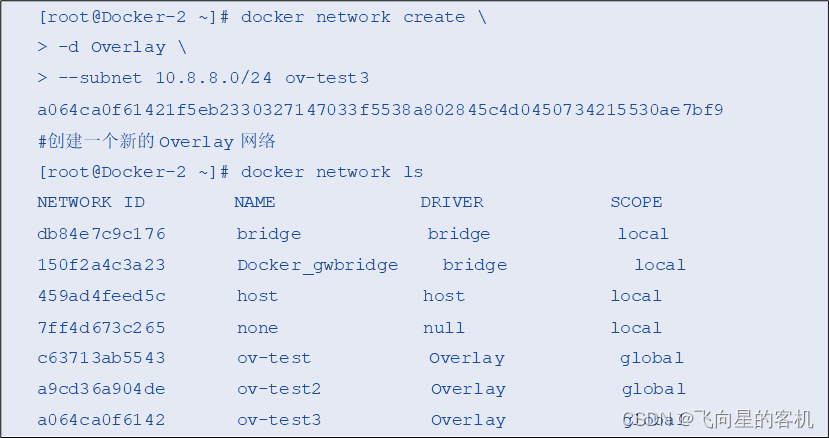The width and height of the screenshot is (829, 438).
Task: Click the docker network ls command
Action: point(332,172)
